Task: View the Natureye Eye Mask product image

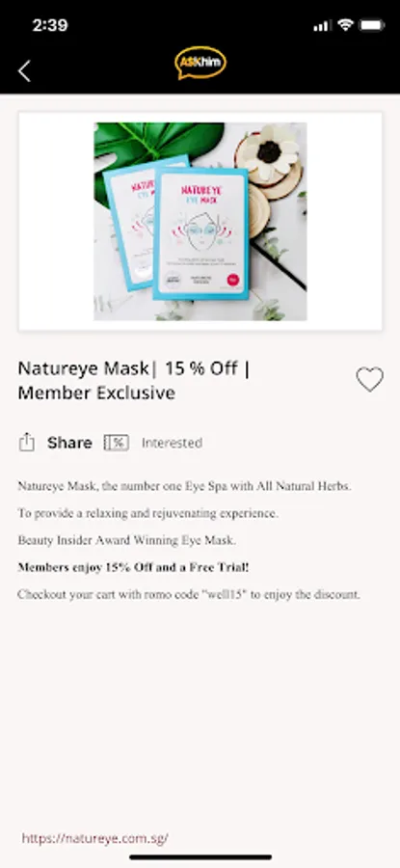Action: click(x=200, y=222)
